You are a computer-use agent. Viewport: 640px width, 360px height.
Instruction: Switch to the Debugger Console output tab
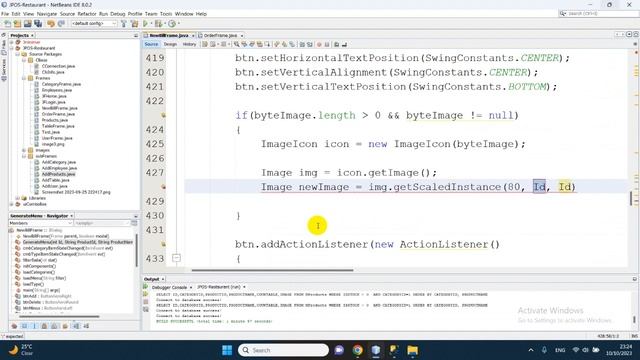coord(169,287)
